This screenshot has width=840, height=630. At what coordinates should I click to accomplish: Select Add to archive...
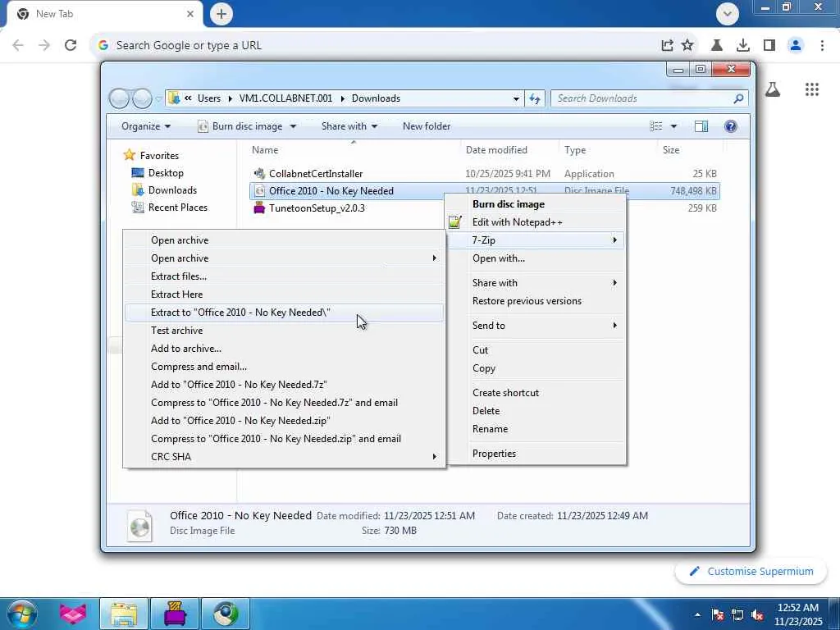pos(285,349)
